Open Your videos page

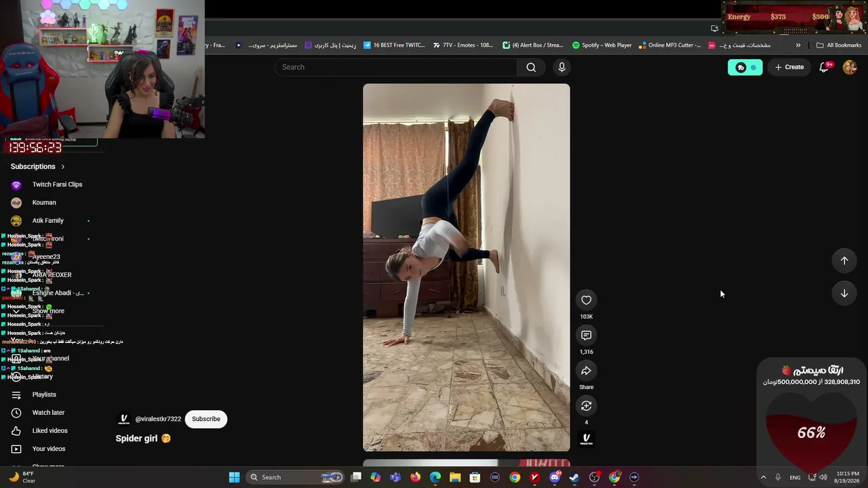[x=49, y=449]
